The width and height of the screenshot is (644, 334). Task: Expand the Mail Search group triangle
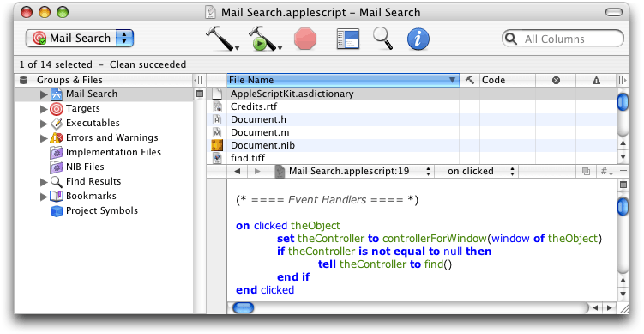pyautogui.click(x=44, y=94)
